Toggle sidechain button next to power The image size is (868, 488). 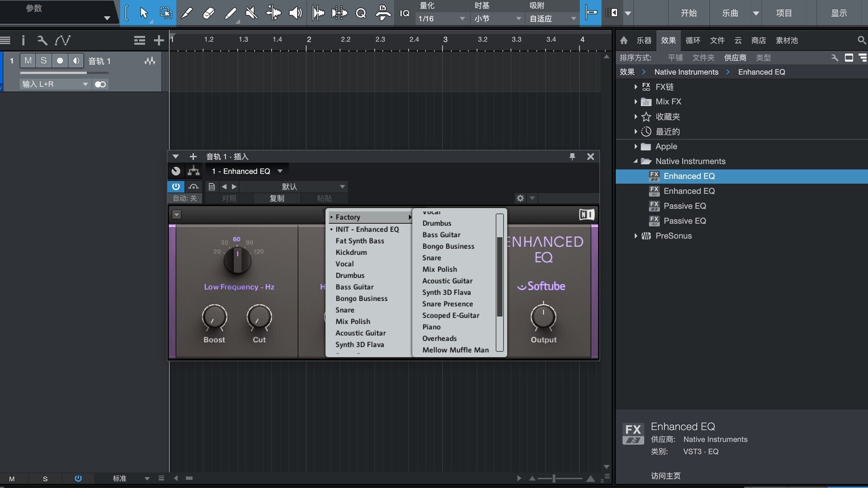(x=193, y=187)
